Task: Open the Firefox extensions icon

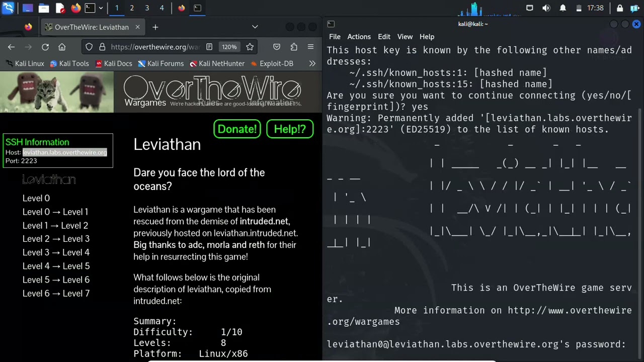Action: point(294,47)
